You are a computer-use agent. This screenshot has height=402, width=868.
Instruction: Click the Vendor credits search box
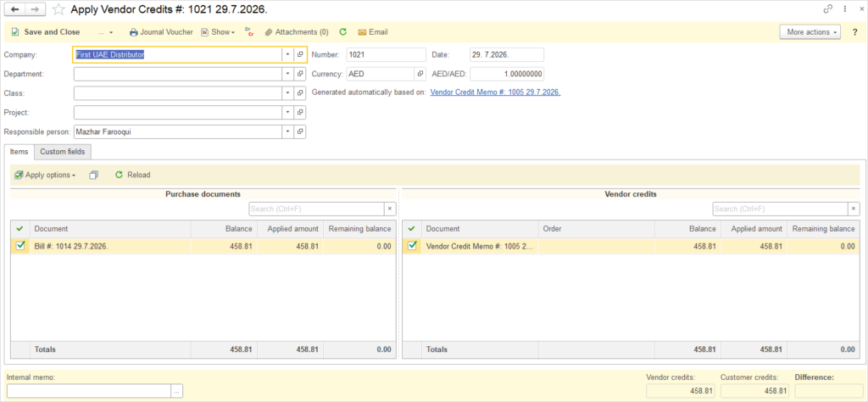coord(780,209)
